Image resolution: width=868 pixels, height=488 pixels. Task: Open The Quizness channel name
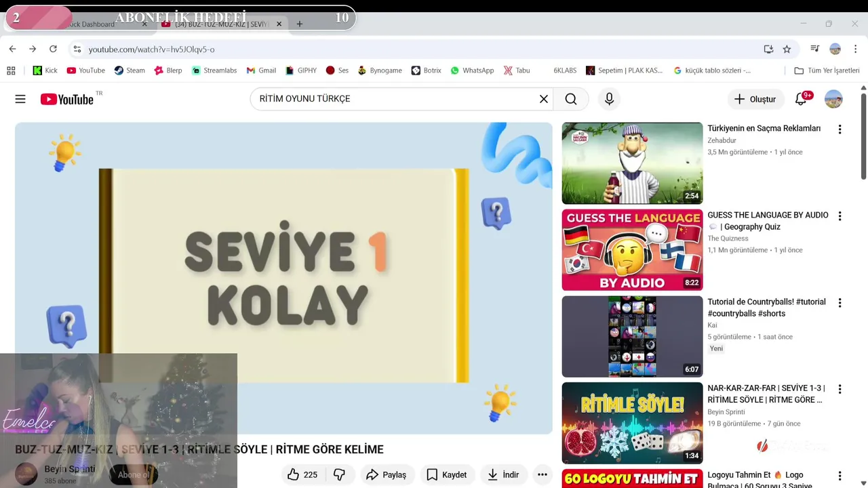728,239
